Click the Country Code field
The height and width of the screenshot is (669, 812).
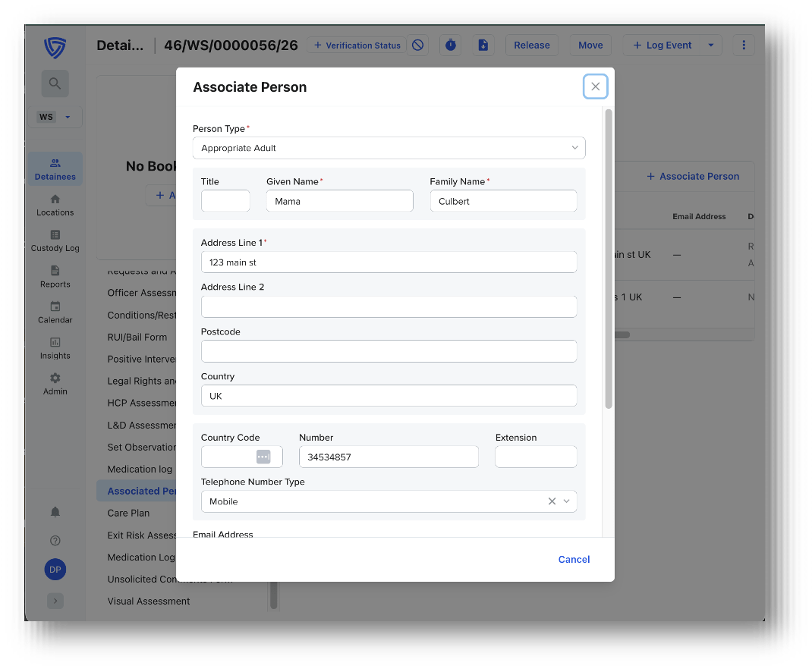tap(242, 457)
